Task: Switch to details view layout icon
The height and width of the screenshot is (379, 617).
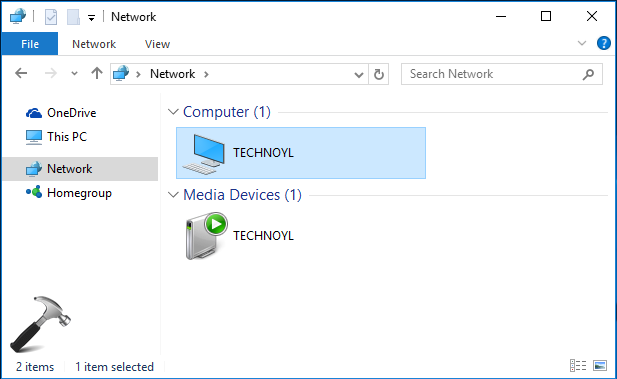Action: (578, 366)
